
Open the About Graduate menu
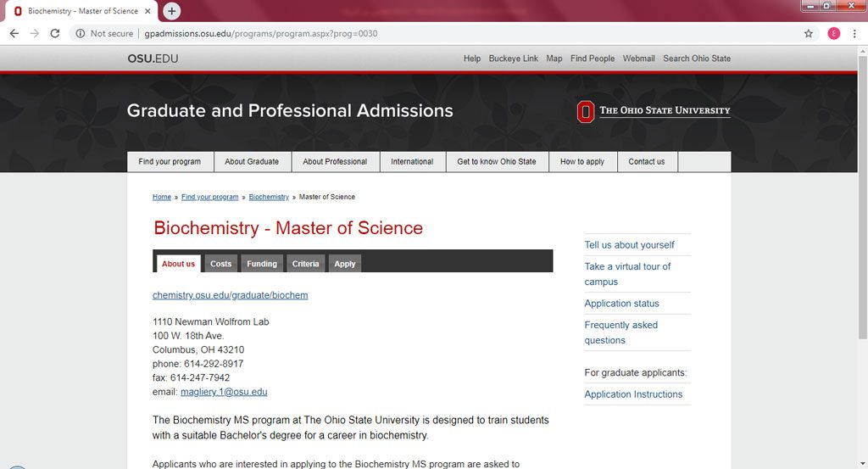tap(252, 162)
